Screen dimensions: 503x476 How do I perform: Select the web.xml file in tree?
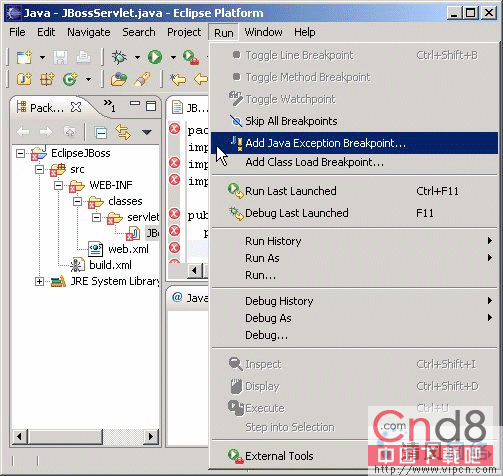tap(128, 249)
